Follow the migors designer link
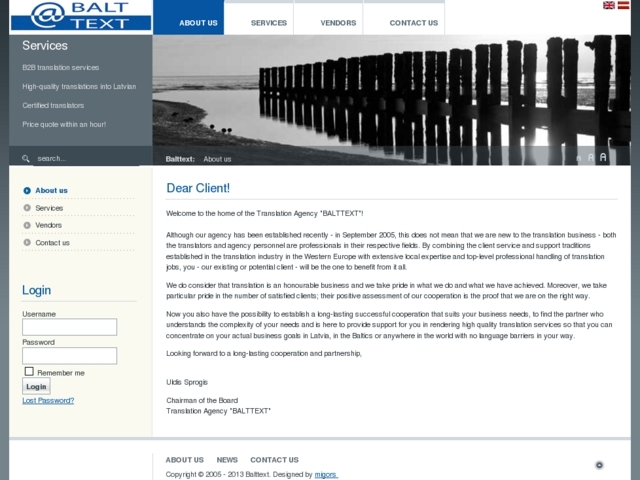Viewport: 640px width, 480px height. [x=326, y=475]
